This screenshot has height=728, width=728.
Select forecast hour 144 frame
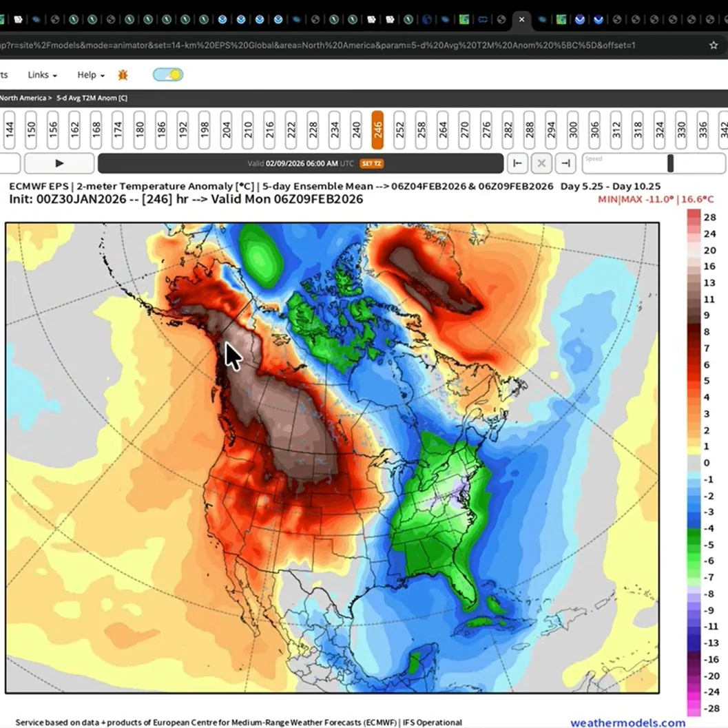[x=9, y=130]
